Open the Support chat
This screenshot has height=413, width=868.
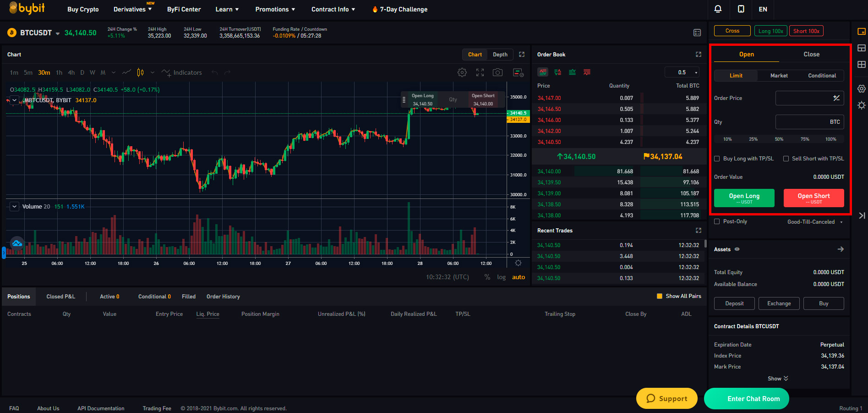(667, 398)
